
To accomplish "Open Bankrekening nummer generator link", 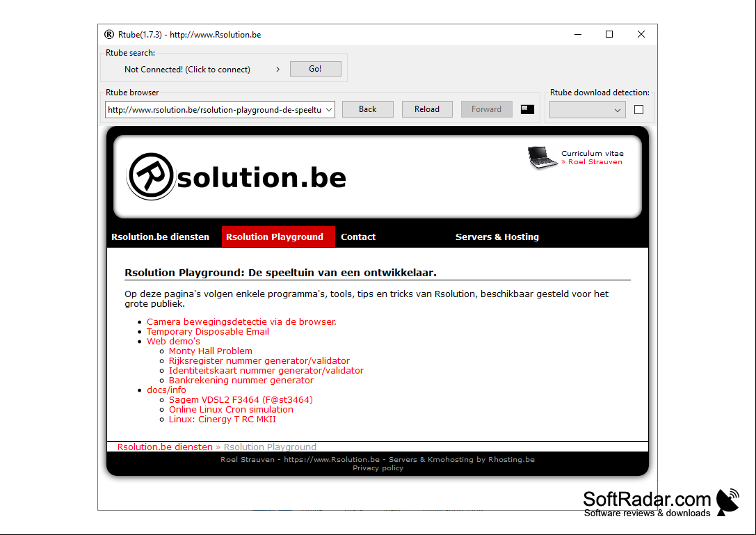I will click(x=241, y=380).
